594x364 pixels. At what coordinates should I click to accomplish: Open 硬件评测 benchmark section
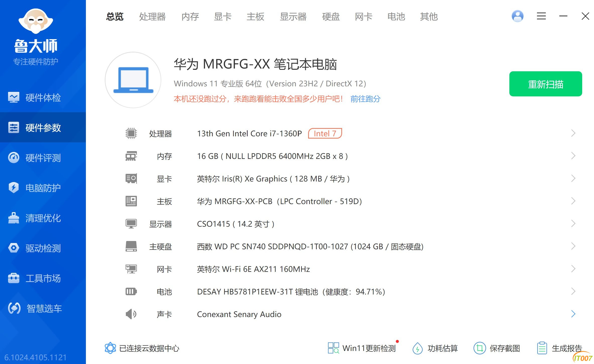[43, 158]
